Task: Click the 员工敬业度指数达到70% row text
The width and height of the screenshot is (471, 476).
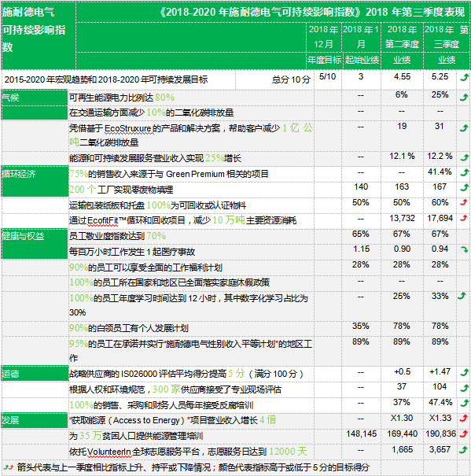Action: point(117,236)
